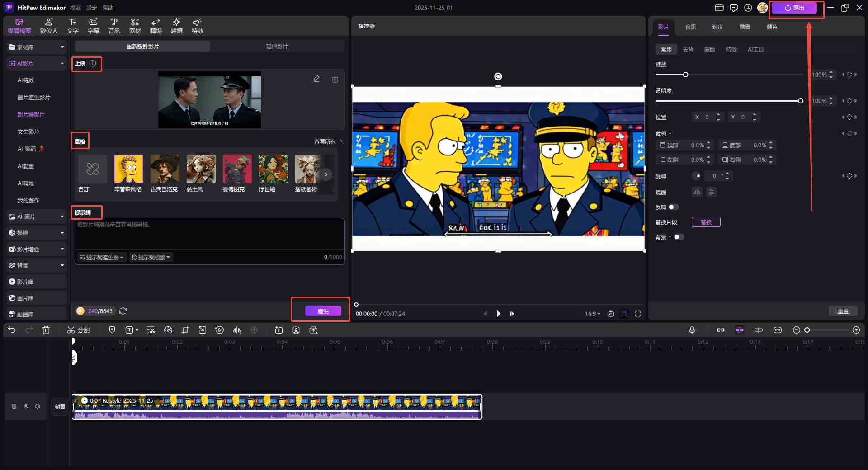Enable the 背景 background toggle

point(679,237)
